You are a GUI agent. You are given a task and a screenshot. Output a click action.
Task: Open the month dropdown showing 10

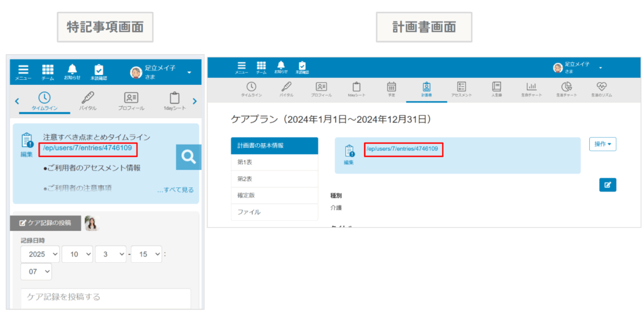point(77,254)
